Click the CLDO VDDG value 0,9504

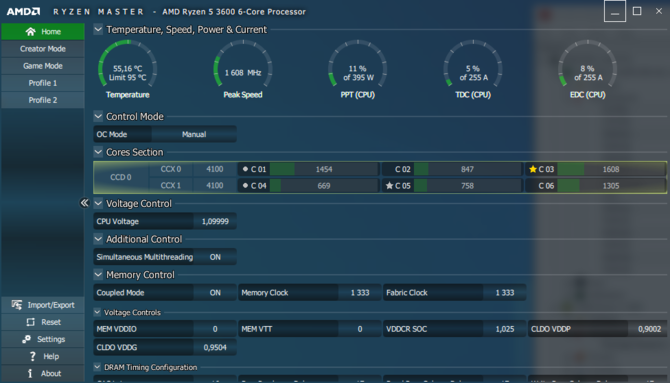click(215, 348)
